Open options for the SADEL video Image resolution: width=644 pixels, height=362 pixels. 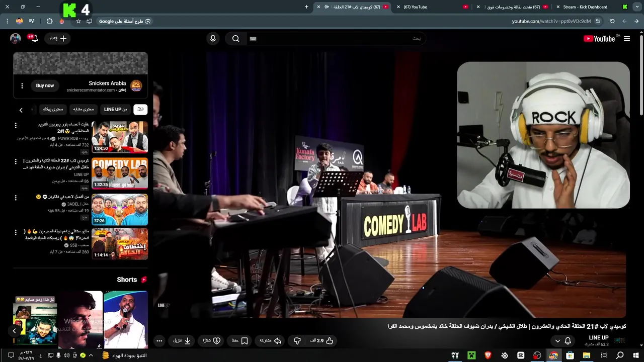tap(15, 198)
